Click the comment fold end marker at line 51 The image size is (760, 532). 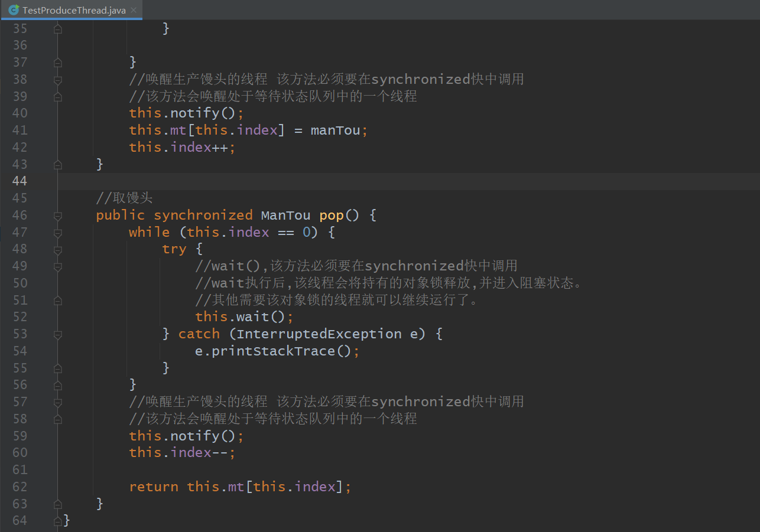[57, 301]
